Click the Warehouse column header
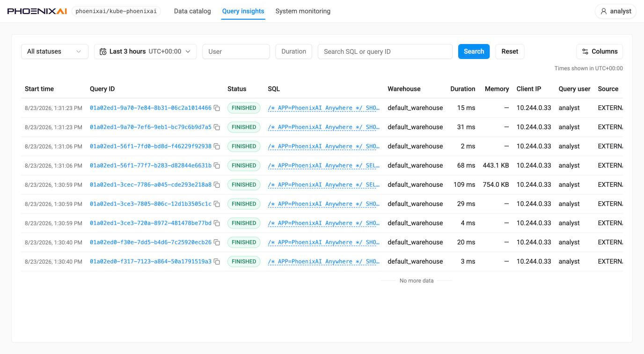The height and width of the screenshot is (354, 644). (404, 89)
